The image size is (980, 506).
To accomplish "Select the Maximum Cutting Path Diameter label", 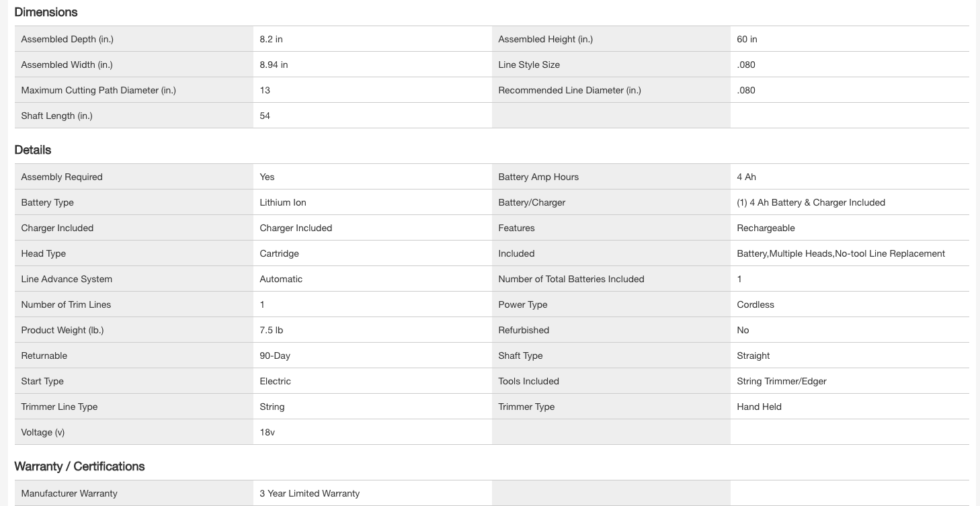I will [x=98, y=90].
